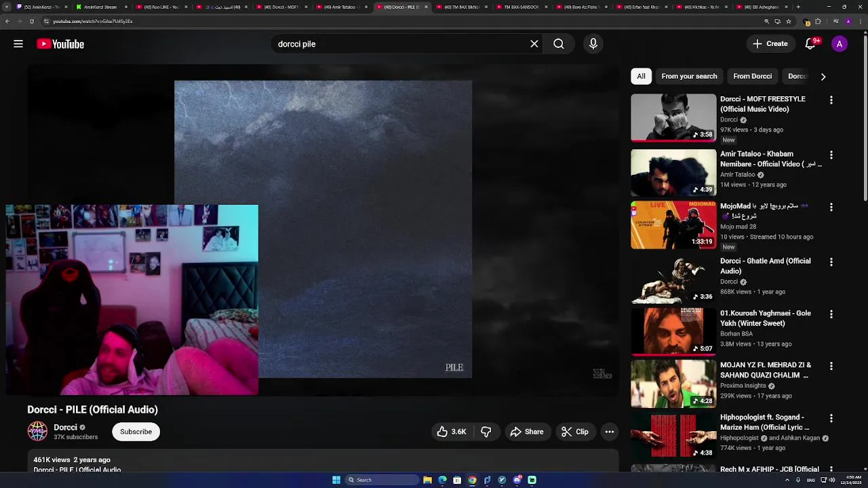Start voice search with microphone

[593, 44]
